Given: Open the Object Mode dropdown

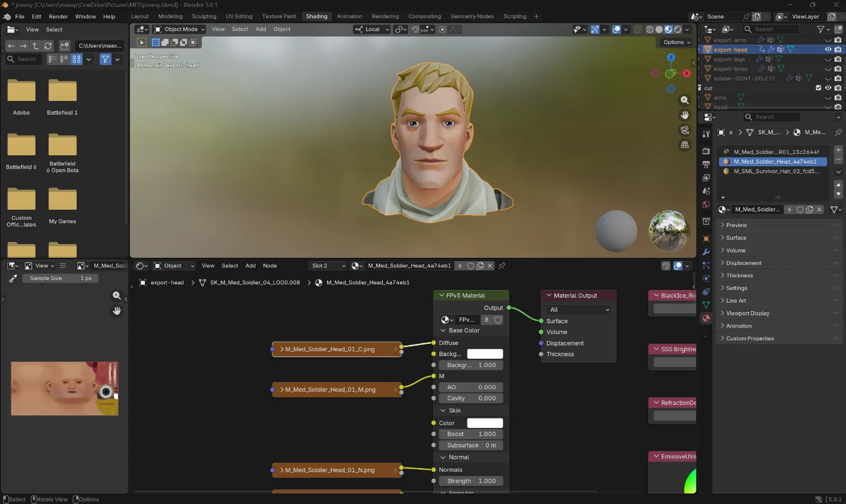Looking at the screenshot, I should 179,30.
